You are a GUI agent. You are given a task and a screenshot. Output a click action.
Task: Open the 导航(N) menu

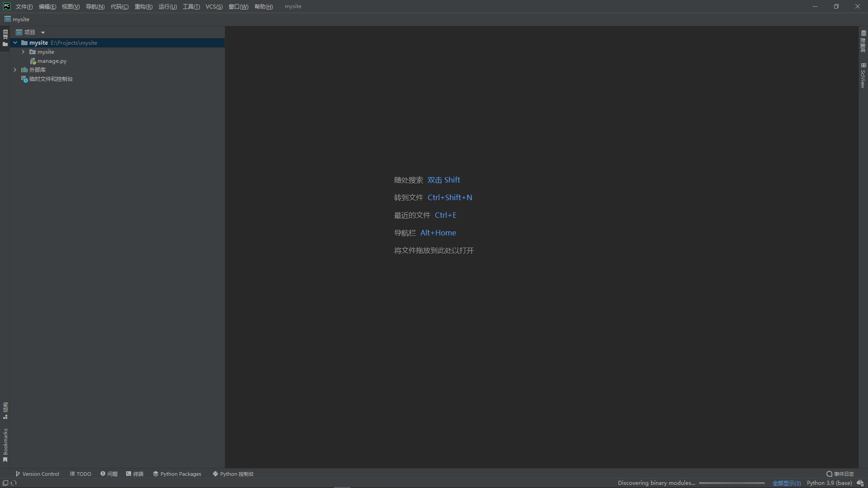click(95, 6)
